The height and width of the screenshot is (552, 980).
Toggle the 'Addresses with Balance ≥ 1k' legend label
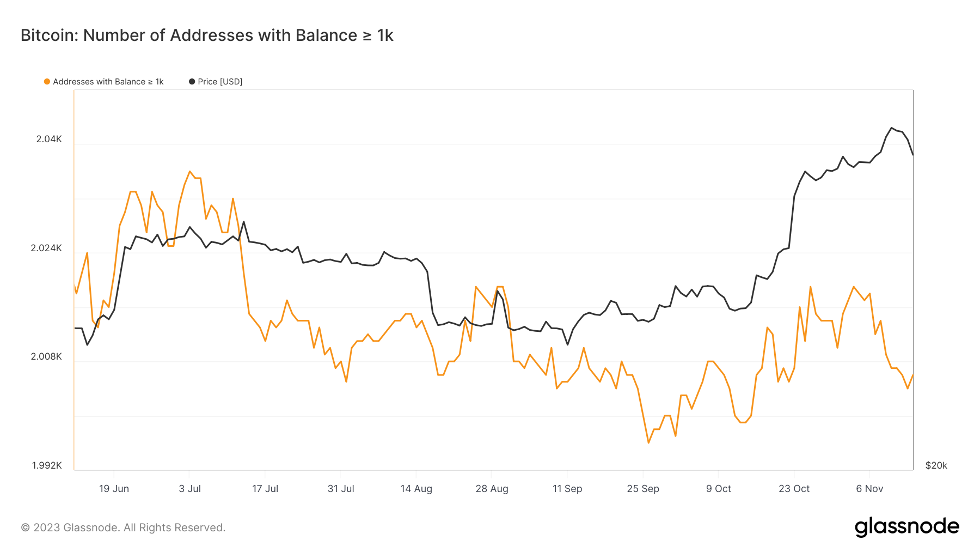108,82
